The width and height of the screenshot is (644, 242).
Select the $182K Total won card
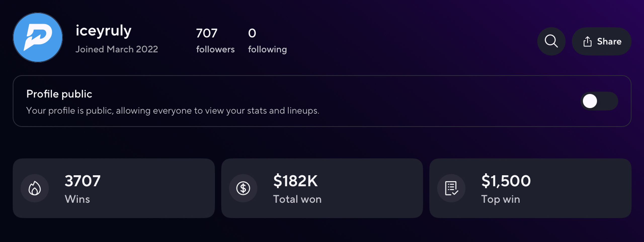[x=322, y=188]
